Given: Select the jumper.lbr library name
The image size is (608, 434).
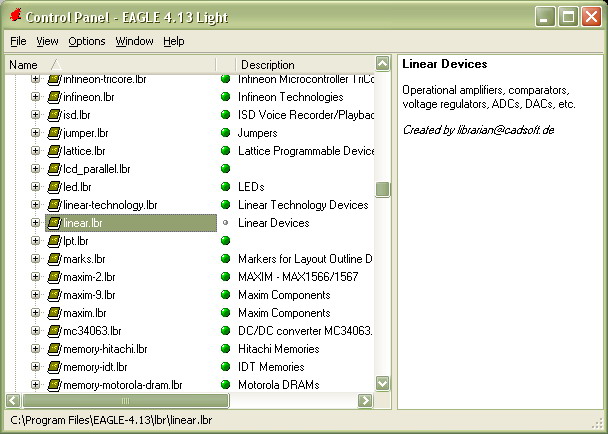Looking at the screenshot, I should point(86,133).
